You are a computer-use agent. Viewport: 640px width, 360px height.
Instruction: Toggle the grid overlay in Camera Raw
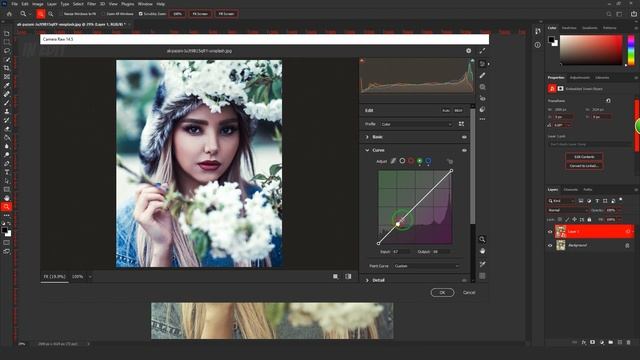point(482,276)
